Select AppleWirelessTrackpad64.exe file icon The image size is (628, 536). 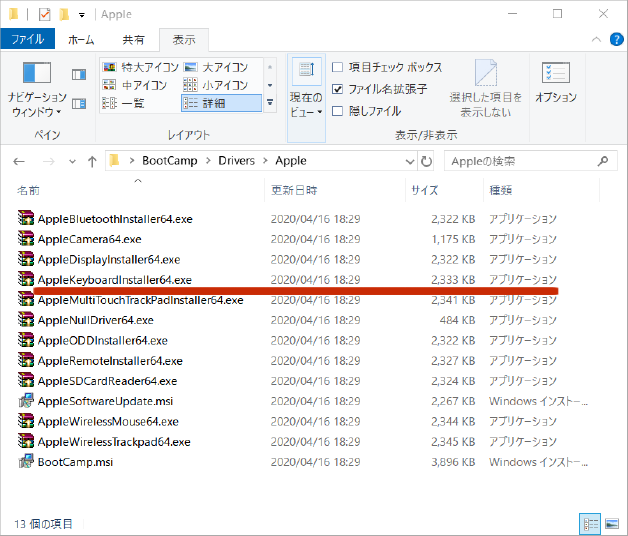click(26, 441)
